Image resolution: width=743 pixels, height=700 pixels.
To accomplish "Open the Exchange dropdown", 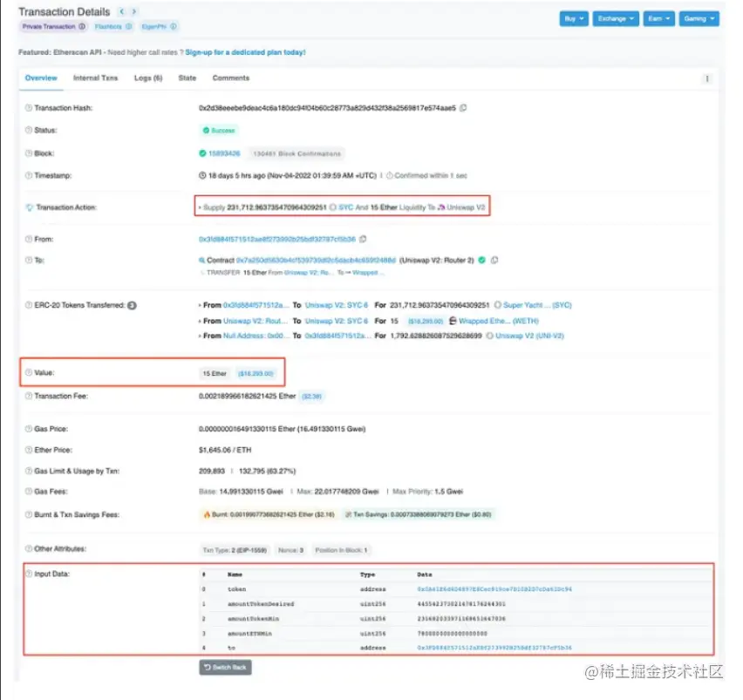I will pos(616,19).
